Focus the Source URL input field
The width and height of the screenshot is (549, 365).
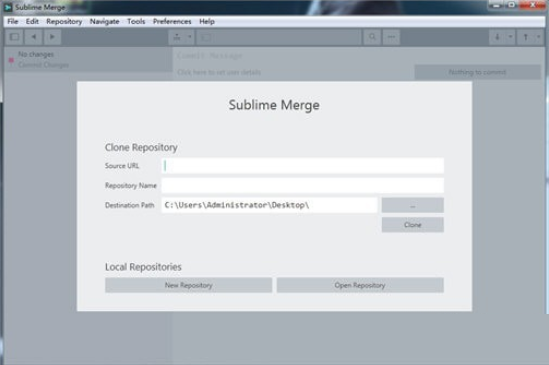click(303, 166)
